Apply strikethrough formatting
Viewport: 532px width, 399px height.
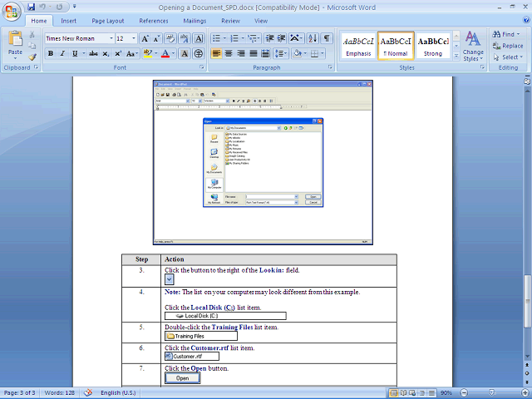(x=93, y=53)
